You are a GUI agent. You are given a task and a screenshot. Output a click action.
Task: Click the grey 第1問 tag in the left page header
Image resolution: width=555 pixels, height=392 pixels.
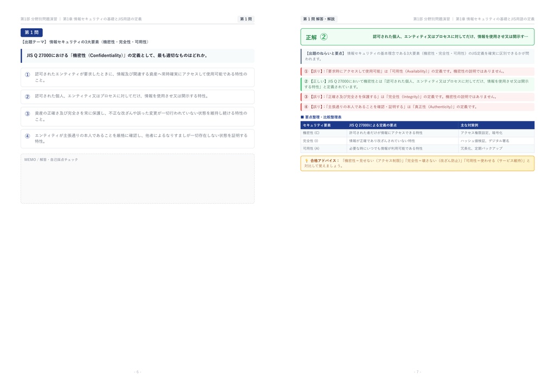point(246,19)
